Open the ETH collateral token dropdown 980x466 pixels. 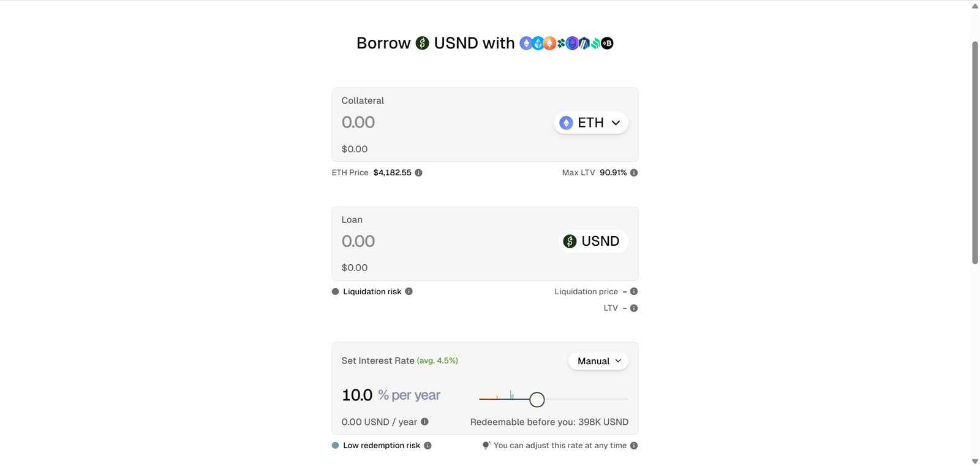pyautogui.click(x=590, y=123)
